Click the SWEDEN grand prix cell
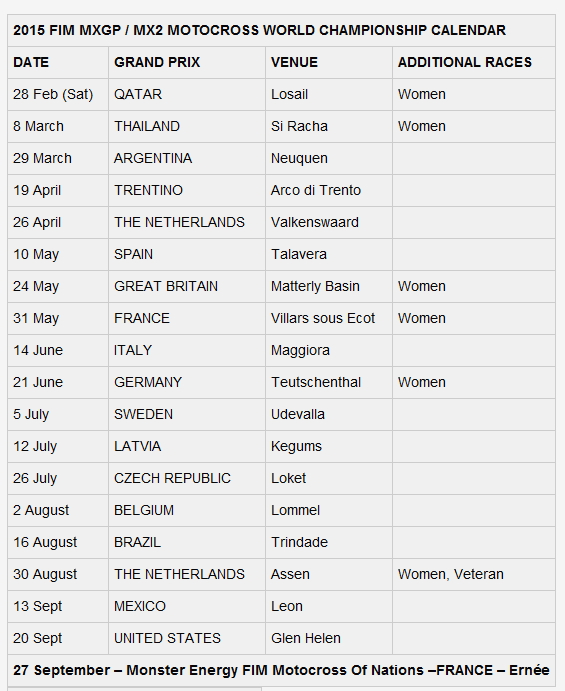Viewport: 565px width, 691px height. (187, 414)
